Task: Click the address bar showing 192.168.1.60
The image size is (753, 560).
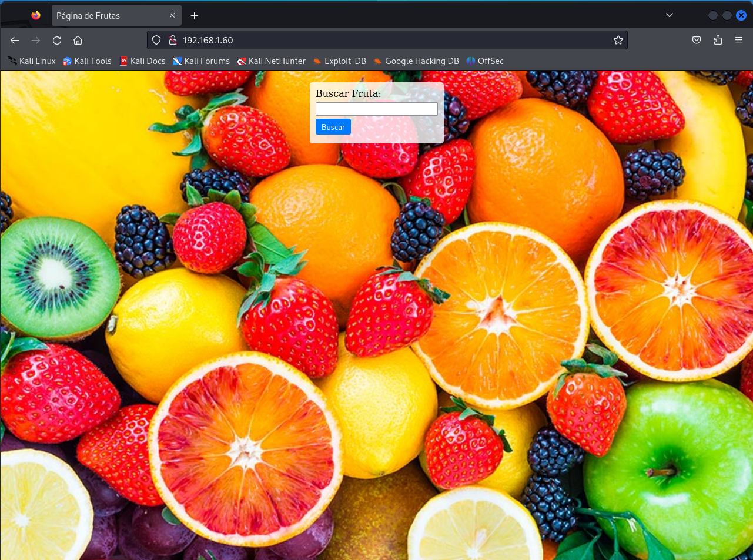Action: (x=388, y=40)
